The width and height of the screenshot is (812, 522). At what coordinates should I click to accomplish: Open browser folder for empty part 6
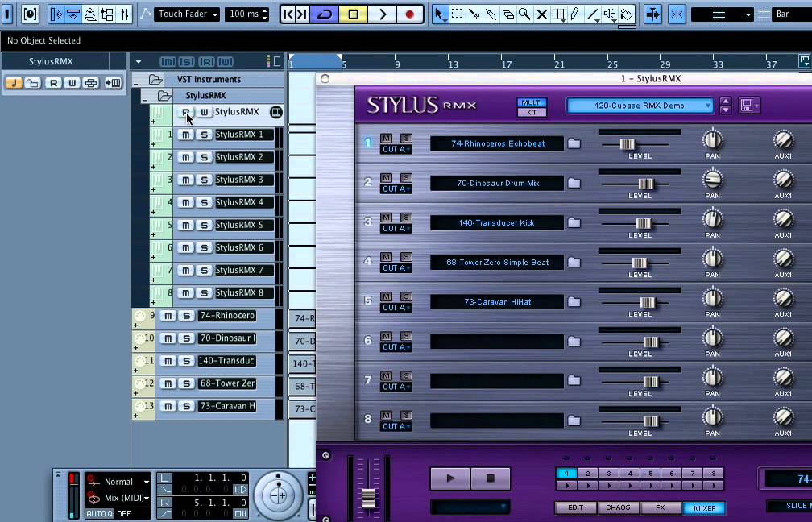(574, 342)
